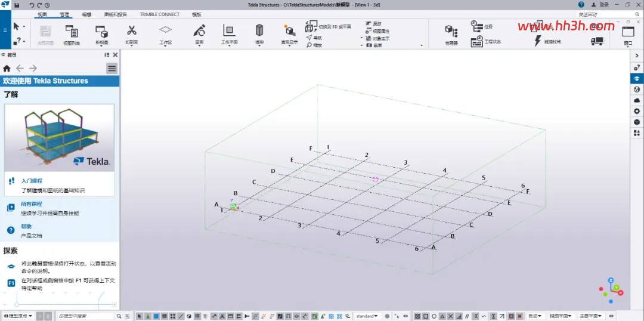Image resolution: width=644 pixels, height=321 pixels.
Task: Open the 模板 ribbon tab
Action: [x=197, y=14]
